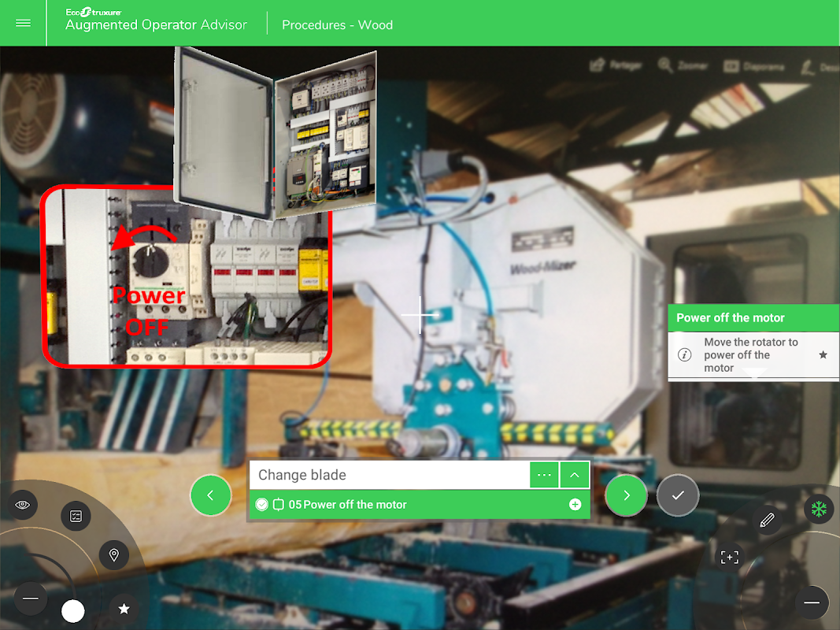This screenshot has height=630, width=840.
Task: Toggle the eye visibility icon
Action: point(23,505)
